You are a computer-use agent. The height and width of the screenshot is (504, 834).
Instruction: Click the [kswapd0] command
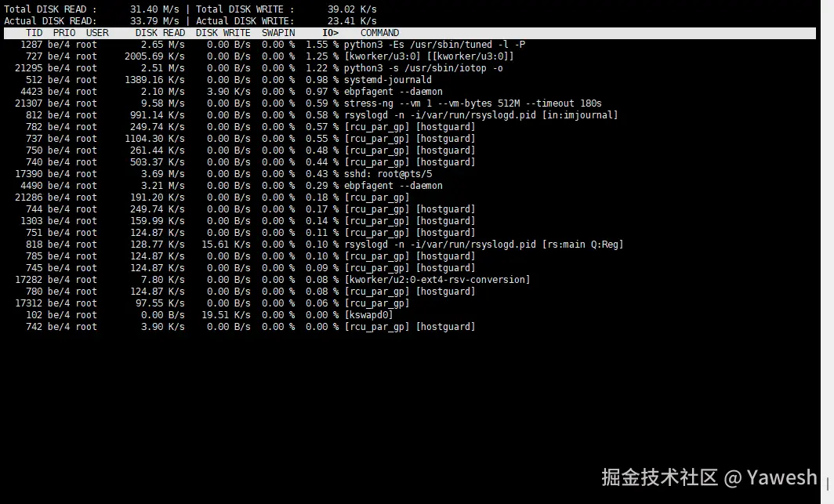point(368,315)
